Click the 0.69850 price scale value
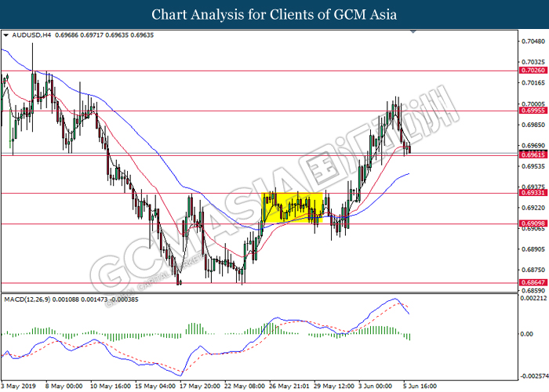This screenshot has width=549, height=392. coord(533,125)
